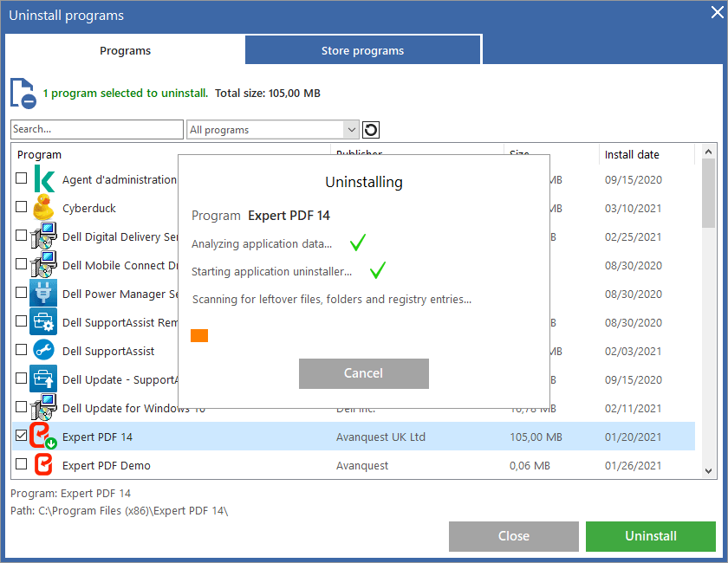The width and height of the screenshot is (728, 563).
Task: Uncheck the Expert PDF 14 checkbox
Action: [x=22, y=436]
